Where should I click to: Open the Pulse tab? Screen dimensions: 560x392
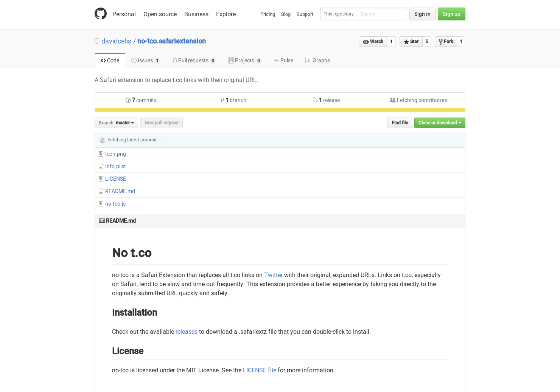(284, 60)
